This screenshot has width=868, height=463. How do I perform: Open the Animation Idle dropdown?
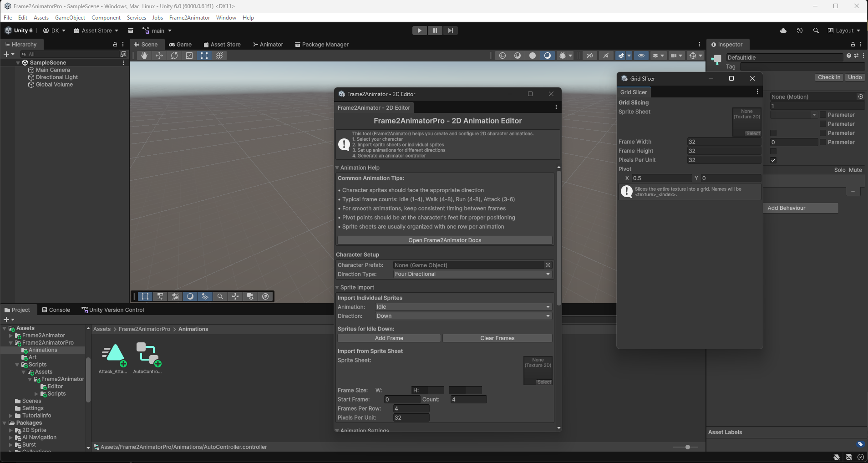(x=463, y=307)
